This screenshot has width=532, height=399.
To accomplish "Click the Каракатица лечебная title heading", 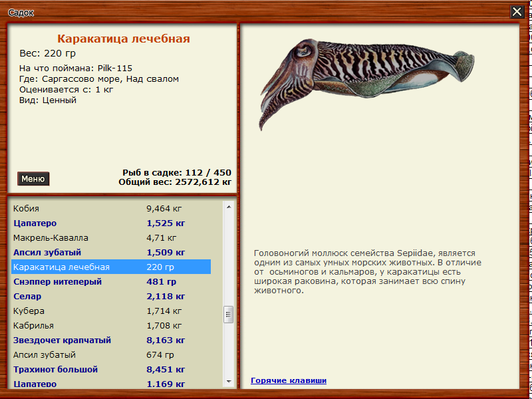I will (x=123, y=39).
